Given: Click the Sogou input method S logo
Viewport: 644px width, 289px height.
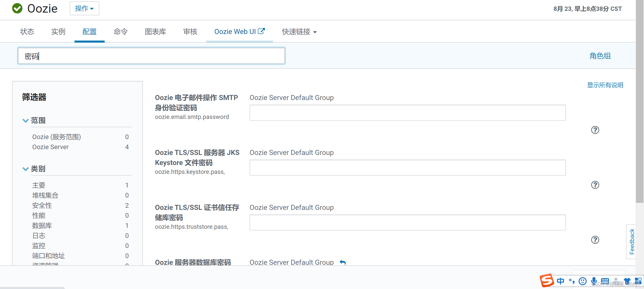Looking at the screenshot, I should pos(547,280).
